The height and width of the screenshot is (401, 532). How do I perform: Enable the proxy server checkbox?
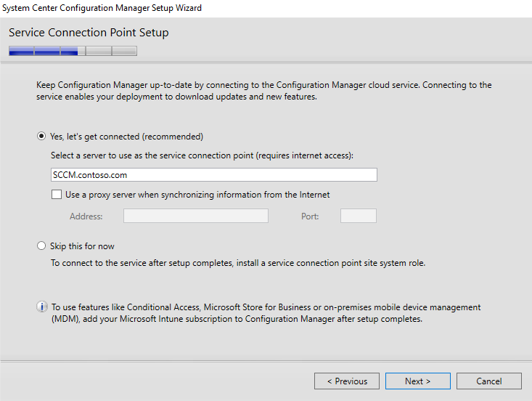57,194
